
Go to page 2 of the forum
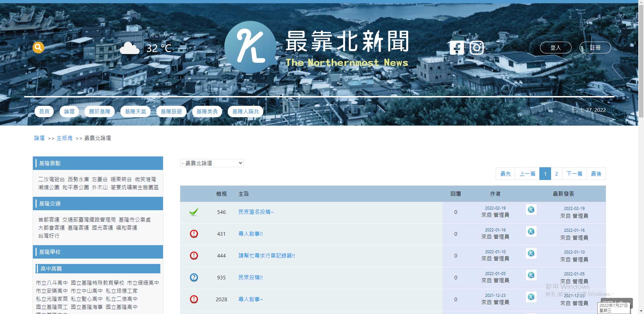[556, 174]
